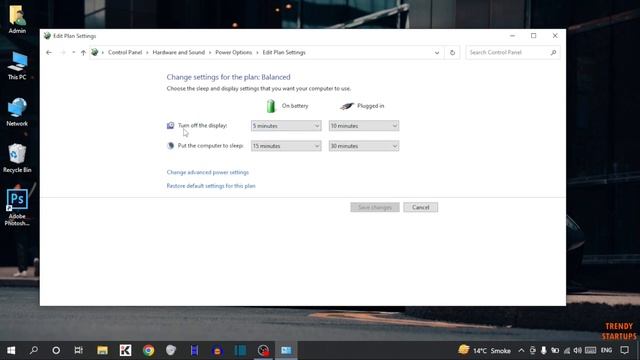Viewport: 640px width, 360px height.
Task: Open Cortana circle on taskbar
Action: pos(56,350)
